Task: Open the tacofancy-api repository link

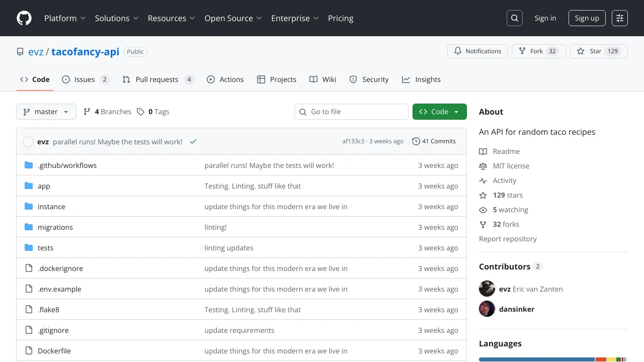Action: [x=85, y=52]
